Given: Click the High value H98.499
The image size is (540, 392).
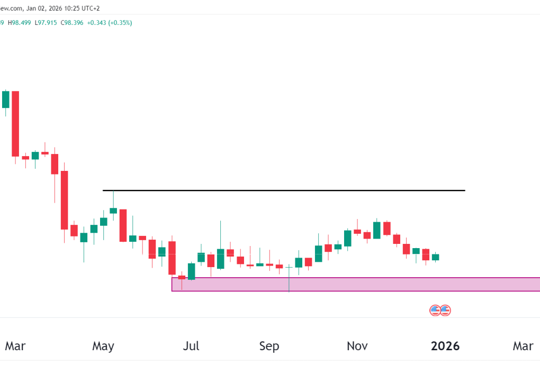Looking at the screenshot, I should tap(21, 23).
